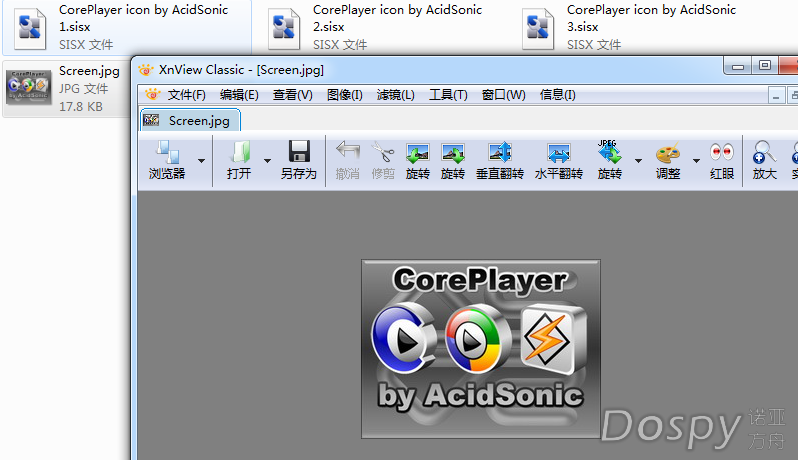Expand the 打开 dropdown arrow
Screen dimensions: 798x460
coord(267,161)
